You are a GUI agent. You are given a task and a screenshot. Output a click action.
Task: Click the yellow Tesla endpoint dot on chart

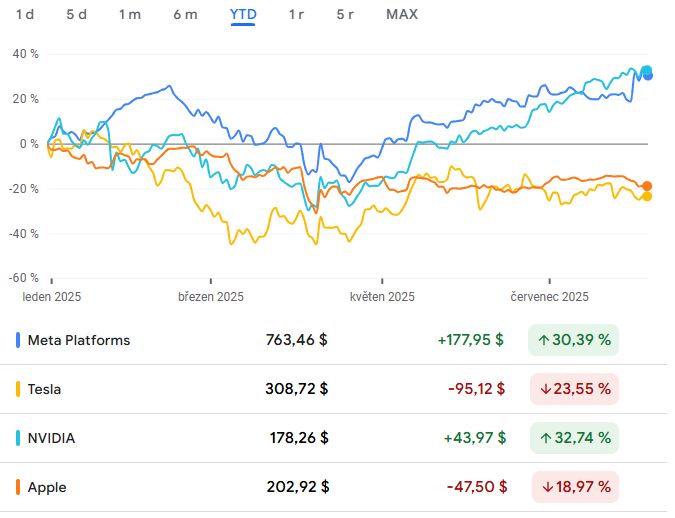pyautogui.click(x=647, y=197)
